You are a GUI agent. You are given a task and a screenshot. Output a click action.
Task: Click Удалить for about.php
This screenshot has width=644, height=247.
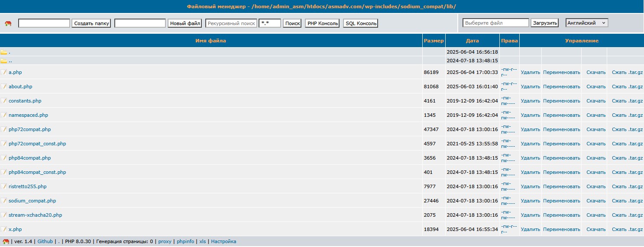[530, 87]
